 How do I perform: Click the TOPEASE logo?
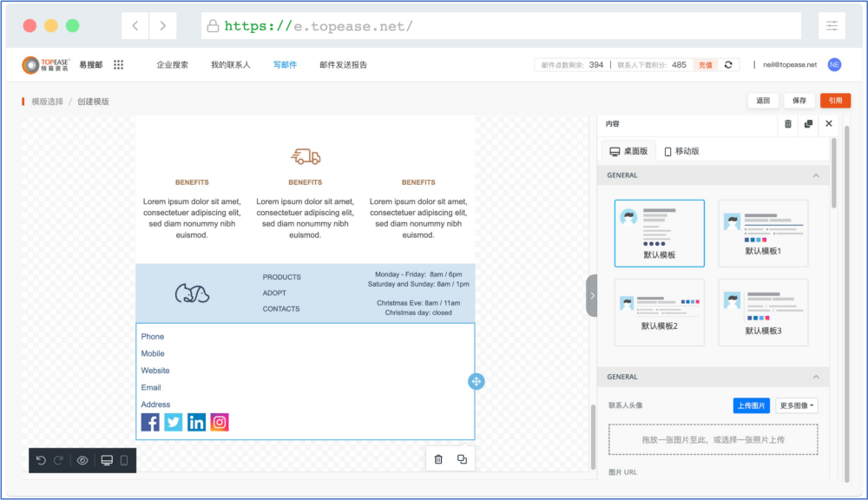click(x=46, y=65)
